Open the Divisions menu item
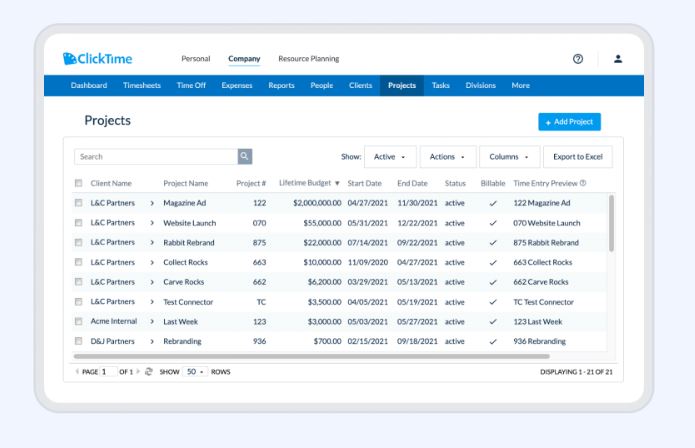Image resolution: width=695 pixels, height=448 pixels. (480, 85)
